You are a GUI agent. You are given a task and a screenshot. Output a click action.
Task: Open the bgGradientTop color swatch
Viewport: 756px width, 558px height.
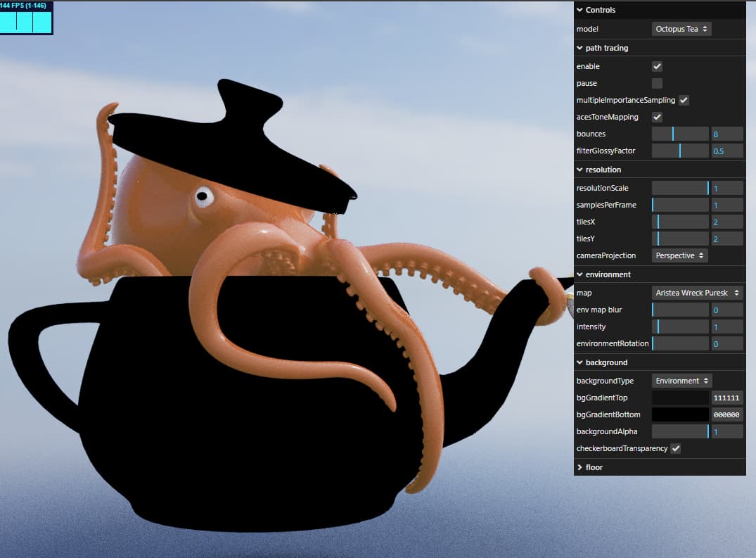(680, 398)
